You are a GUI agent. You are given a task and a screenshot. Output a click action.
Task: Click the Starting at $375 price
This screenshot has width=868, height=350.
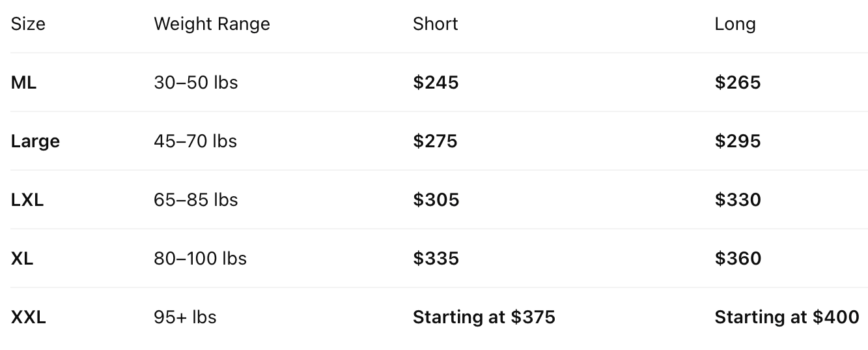click(484, 317)
